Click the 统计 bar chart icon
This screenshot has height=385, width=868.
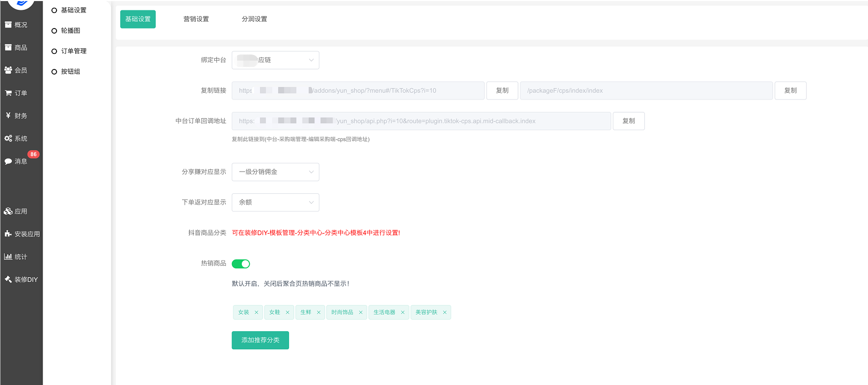pos(8,256)
